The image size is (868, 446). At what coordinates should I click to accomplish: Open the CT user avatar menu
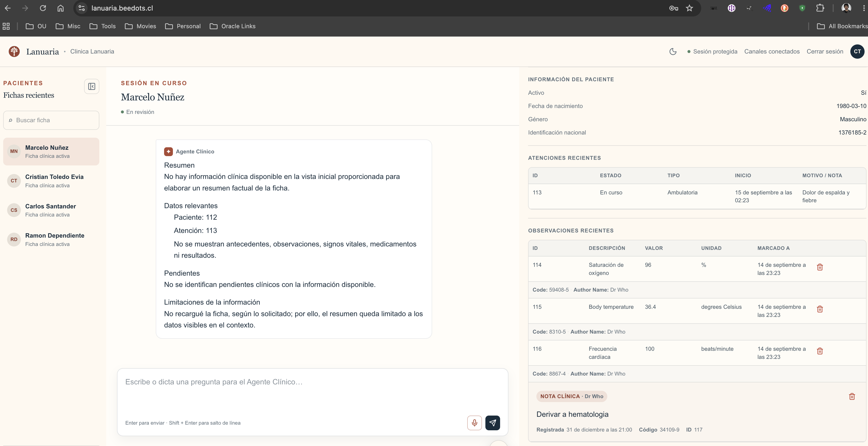click(x=857, y=52)
